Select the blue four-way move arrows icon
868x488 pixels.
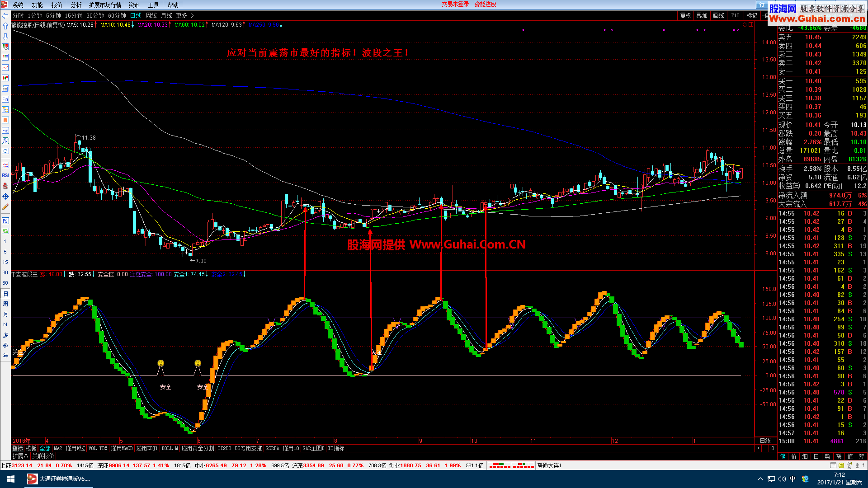pyautogui.click(x=5, y=196)
